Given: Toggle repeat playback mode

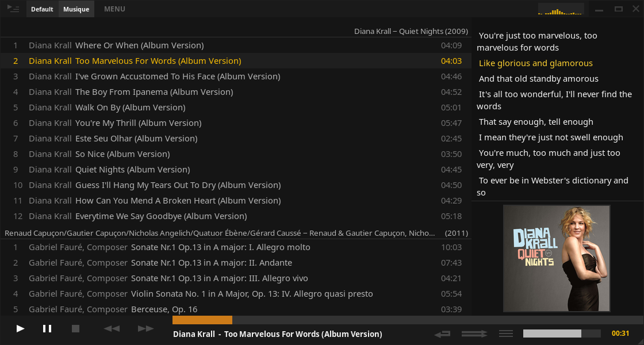Looking at the screenshot, I should [442, 333].
